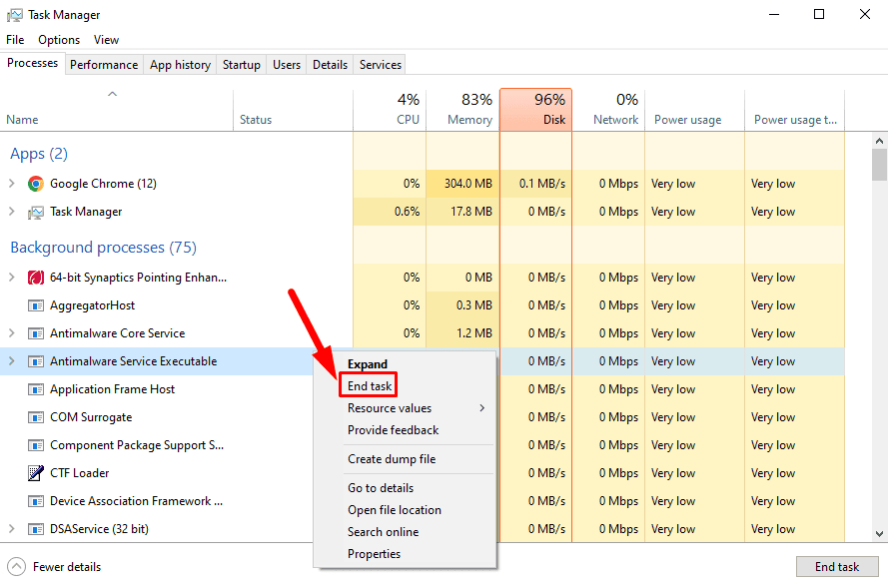Click the End task button at bottom right
This screenshot has width=888, height=588.
point(837,566)
